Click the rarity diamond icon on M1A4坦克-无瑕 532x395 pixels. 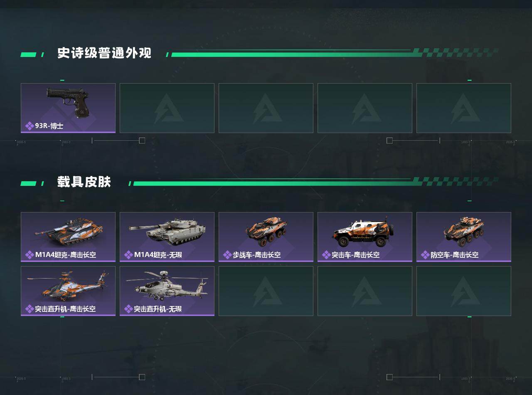click(128, 254)
